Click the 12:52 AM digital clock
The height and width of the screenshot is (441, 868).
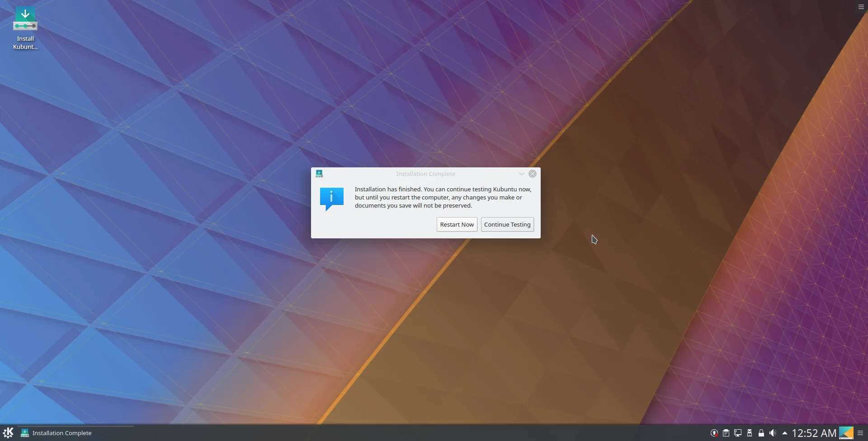(814, 433)
